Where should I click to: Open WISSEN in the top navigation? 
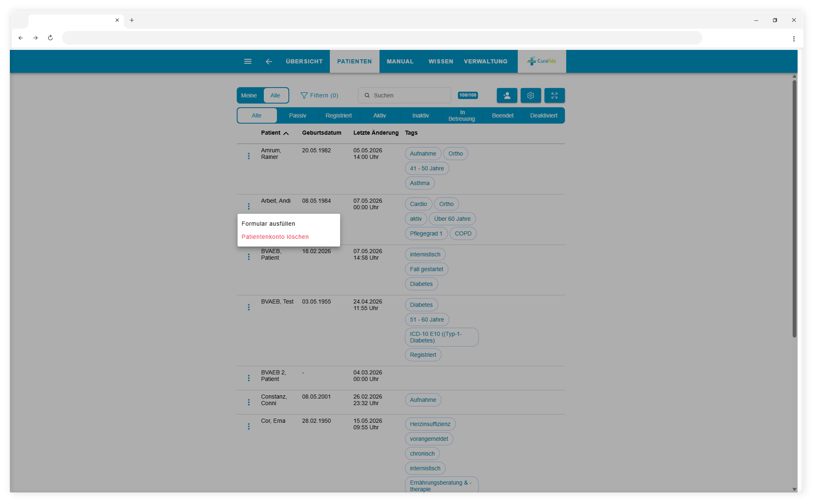point(441,61)
